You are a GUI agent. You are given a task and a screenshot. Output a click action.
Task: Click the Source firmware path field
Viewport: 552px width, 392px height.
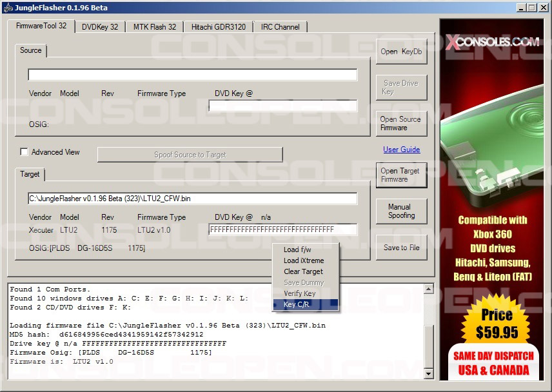click(192, 75)
